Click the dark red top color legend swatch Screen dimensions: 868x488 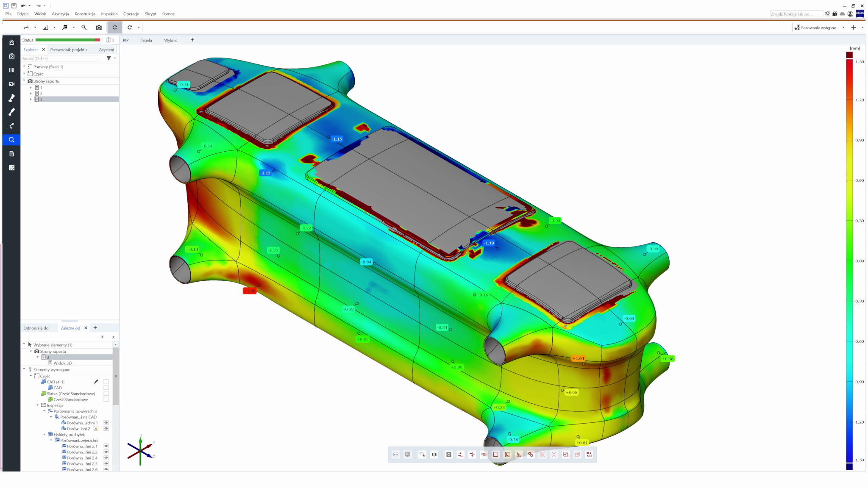point(849,55)
